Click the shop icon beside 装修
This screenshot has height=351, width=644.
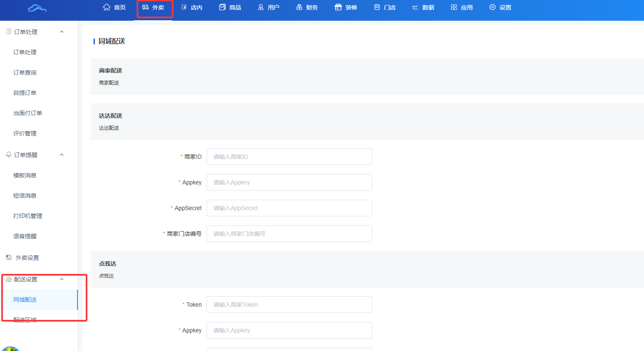point(338,7)
